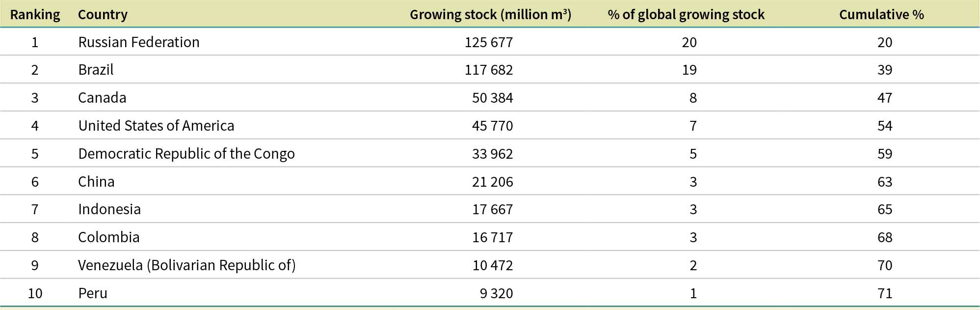980x310 pixels.
Task: Select the Canada row label
Action: [102, 98]
